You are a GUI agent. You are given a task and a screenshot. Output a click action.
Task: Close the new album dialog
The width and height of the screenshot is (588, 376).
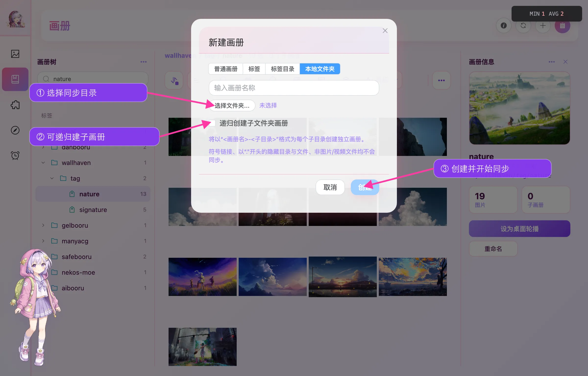[x=385, y=31]
